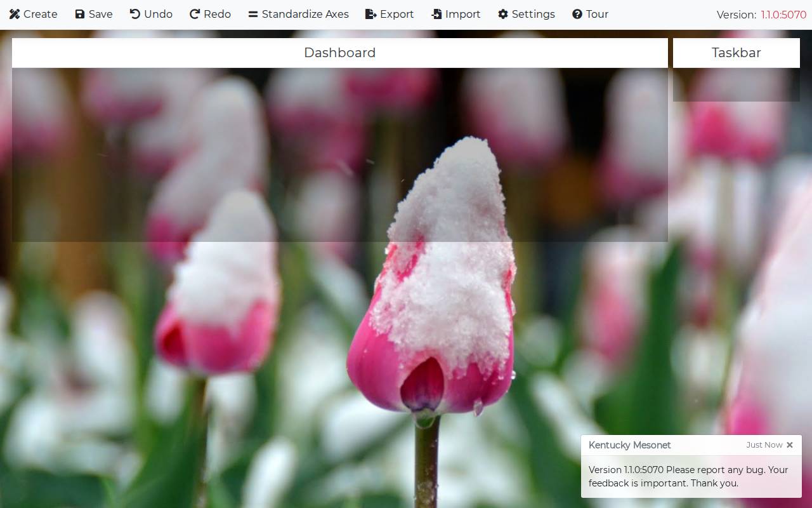Click the 'Just Now' notification timestamp
Screen dimensions: 812x508
(x=764, y=445)
